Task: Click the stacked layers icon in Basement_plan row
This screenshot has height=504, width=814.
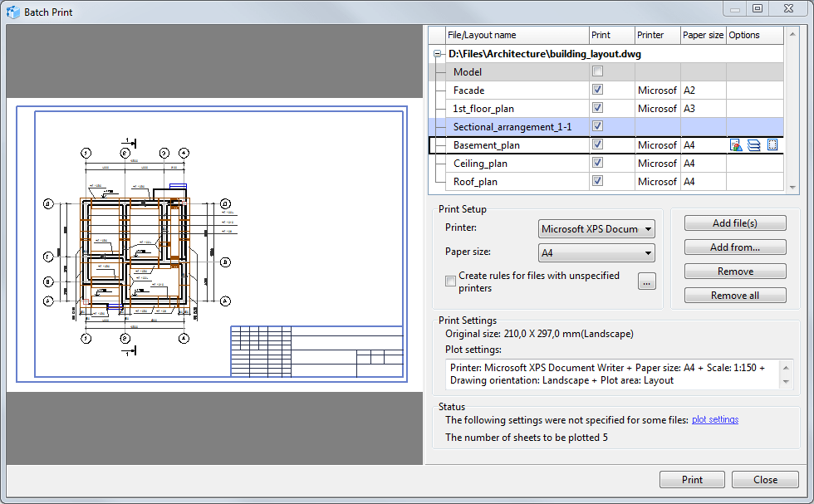Action: (x=754, y=145)
